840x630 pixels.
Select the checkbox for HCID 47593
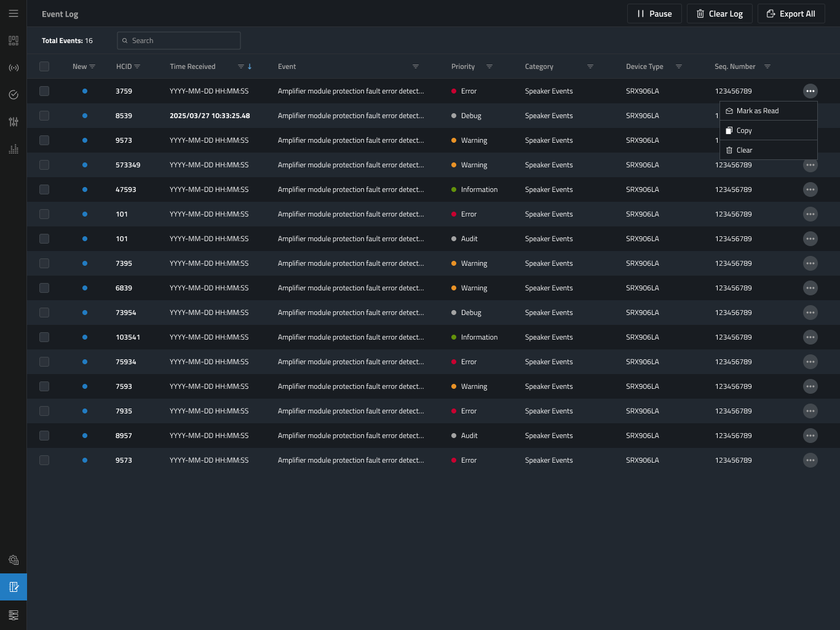(x=44, y=189)
